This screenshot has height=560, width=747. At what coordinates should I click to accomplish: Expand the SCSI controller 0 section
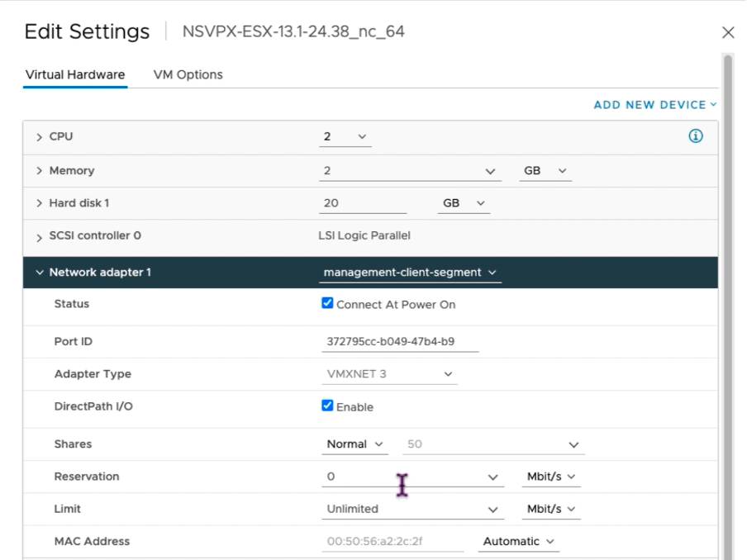click(39, 237)
